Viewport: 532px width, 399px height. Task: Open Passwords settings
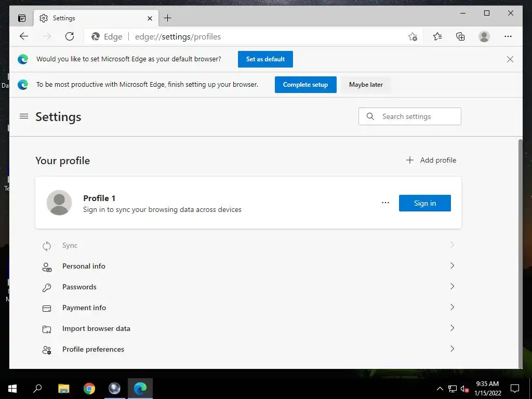click(x=248, y=287)
